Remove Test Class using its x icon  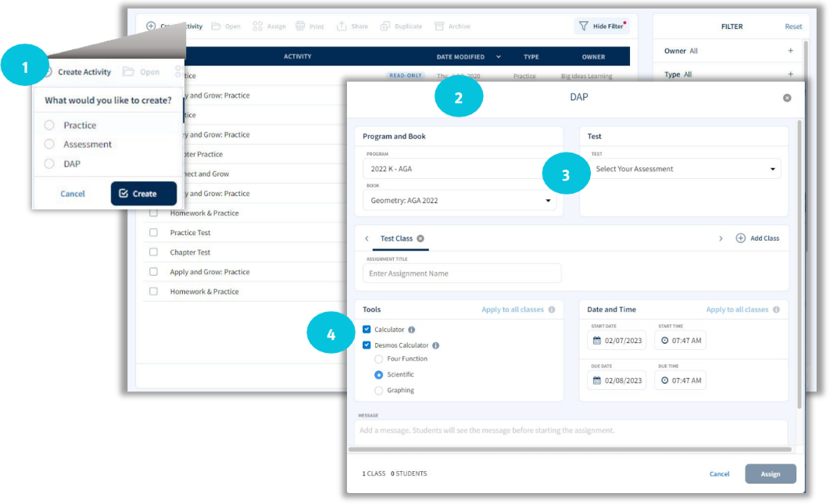click(x=420, y=238)
